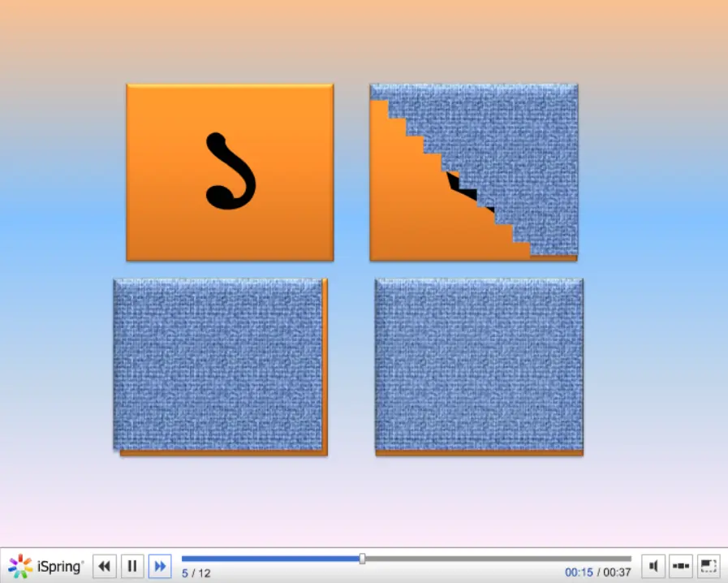Click the total duration 00:37
The height and width of the screenshot is (583, 728).
click(x=617, y=572)
